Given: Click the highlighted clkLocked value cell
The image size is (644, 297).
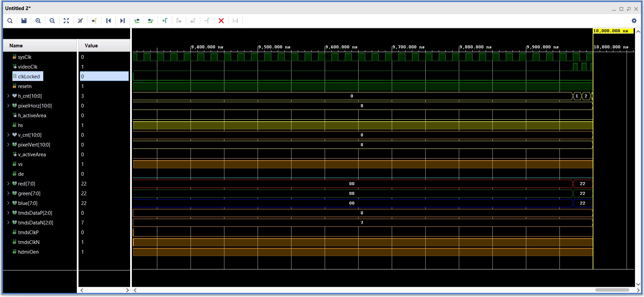Looking at the screenshot, I should (104, 77).
